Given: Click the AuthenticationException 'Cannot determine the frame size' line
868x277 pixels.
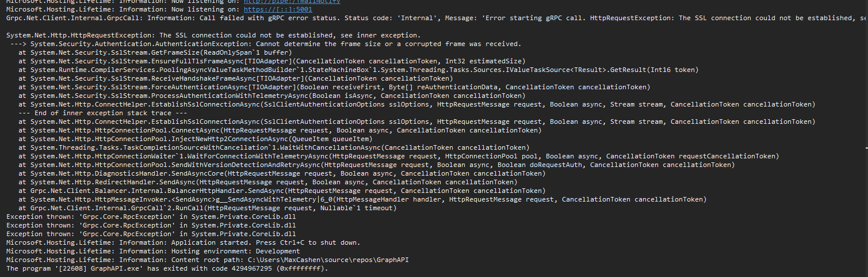Looking at the screenshot, I should pyautogui.click(x=265, y=44).
